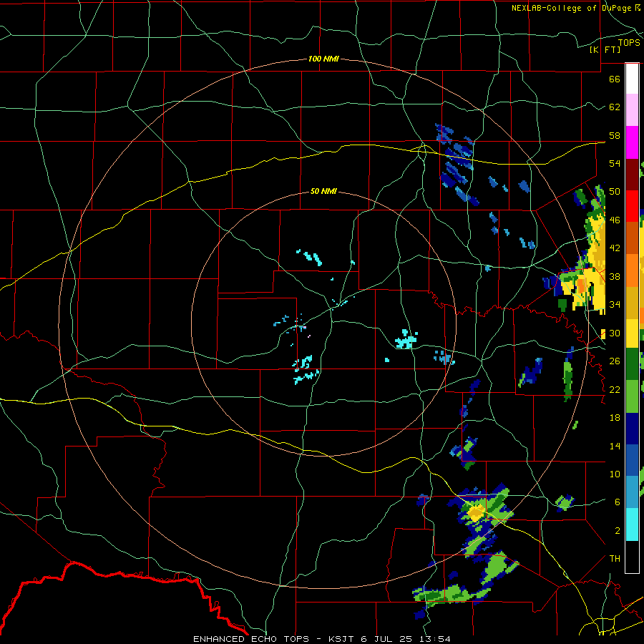Select the dark red legend color band
644x644 pixels.
[632, 175]
